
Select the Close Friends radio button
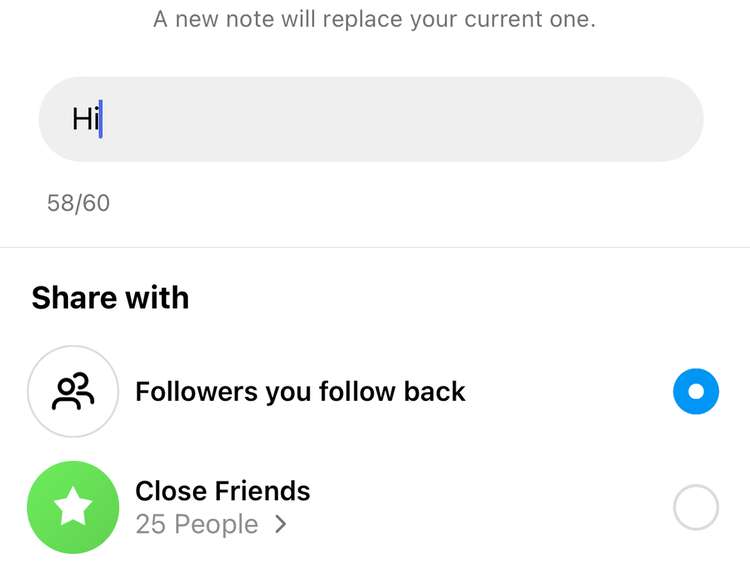696,507
